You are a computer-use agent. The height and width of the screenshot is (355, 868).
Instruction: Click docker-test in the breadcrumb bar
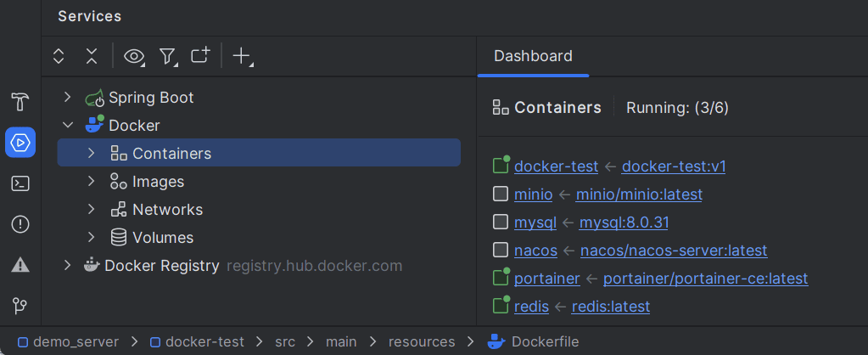click(204, 341)
